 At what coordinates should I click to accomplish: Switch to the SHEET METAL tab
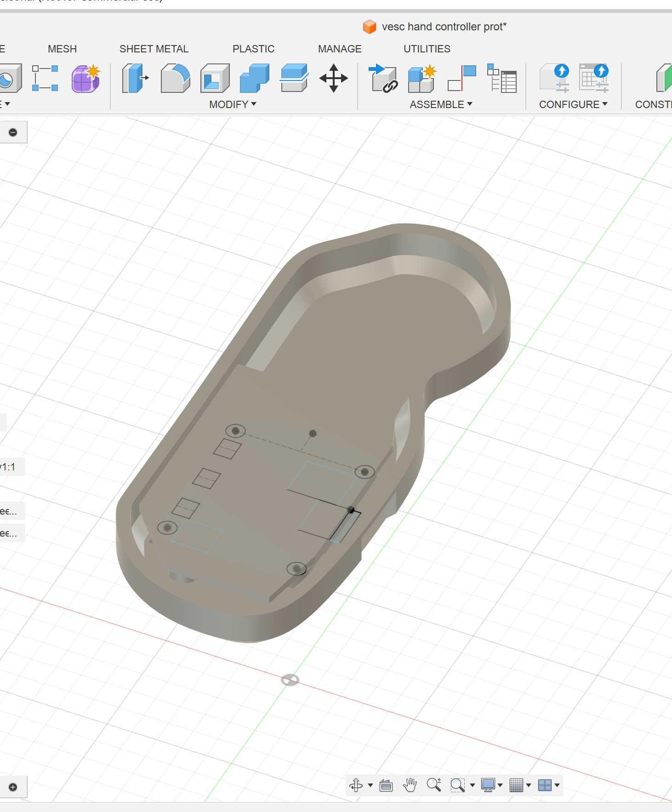(154, 49)
